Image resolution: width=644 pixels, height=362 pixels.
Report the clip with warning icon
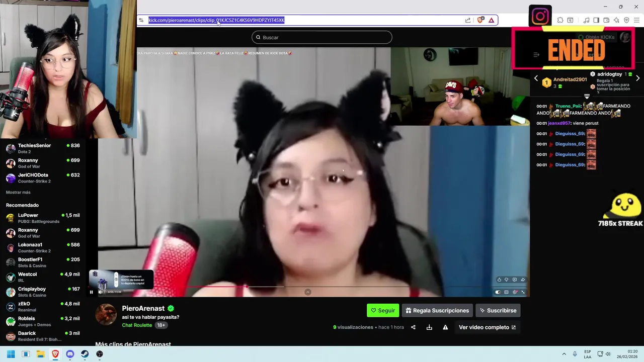(445, 327)
